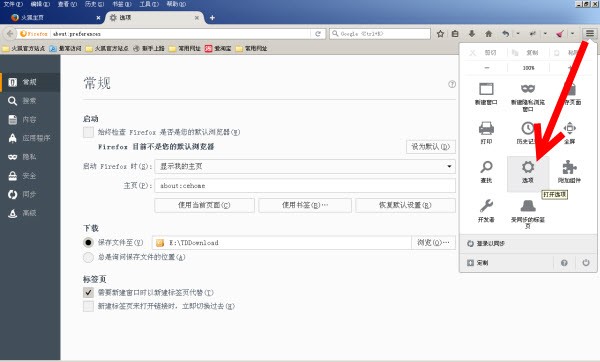
Task: Click the 使用书签 button
Action: (305, 205)
